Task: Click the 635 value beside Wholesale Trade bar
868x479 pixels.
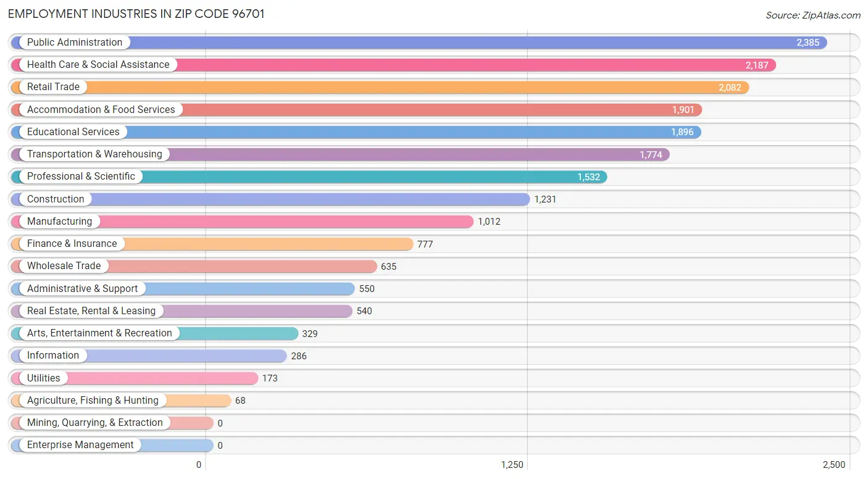Action: (x=389, y=267)
